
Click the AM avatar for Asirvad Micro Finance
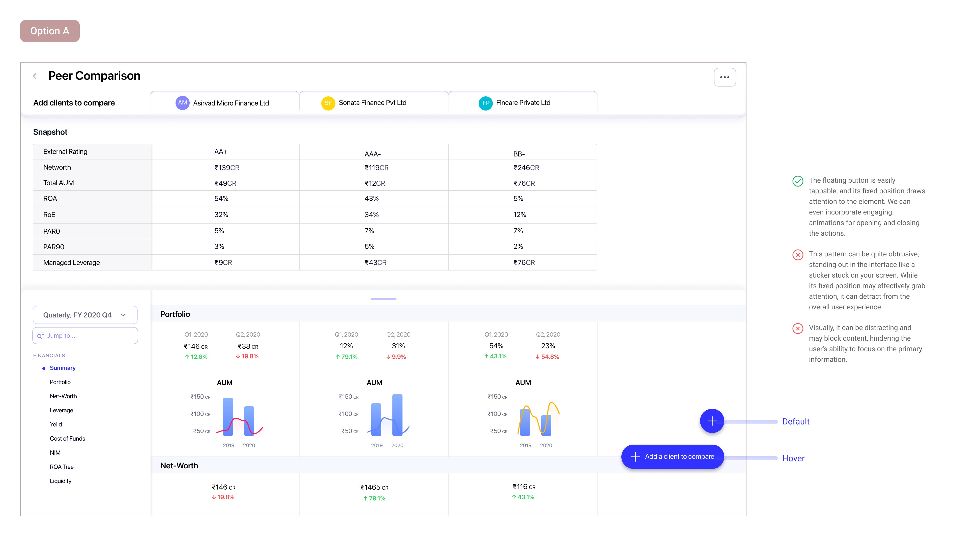182,103
